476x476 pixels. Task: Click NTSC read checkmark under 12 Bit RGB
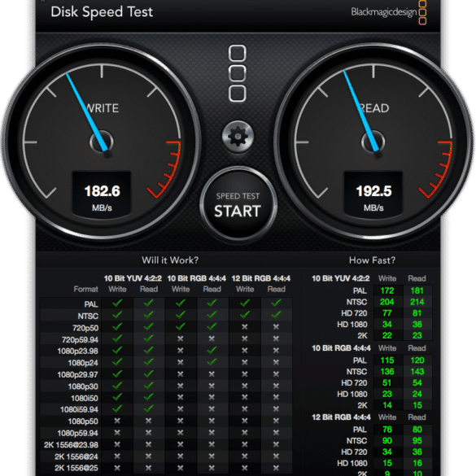click(x=276, y=315)
